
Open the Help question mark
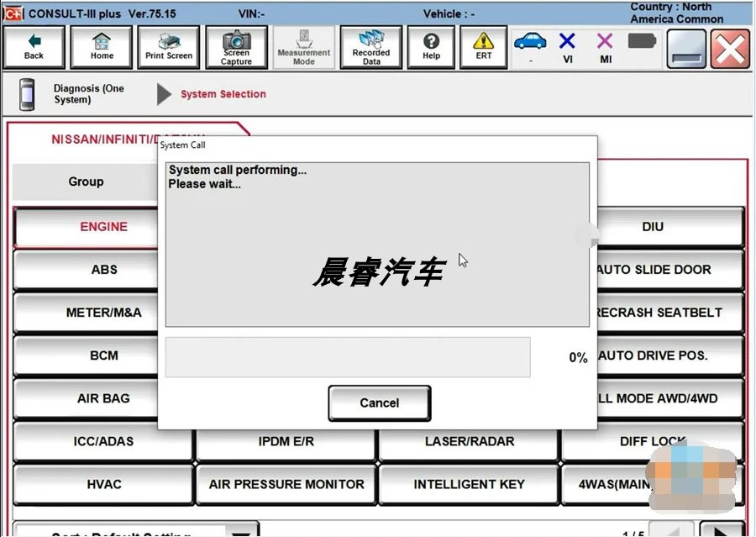(x=431, y=47)
